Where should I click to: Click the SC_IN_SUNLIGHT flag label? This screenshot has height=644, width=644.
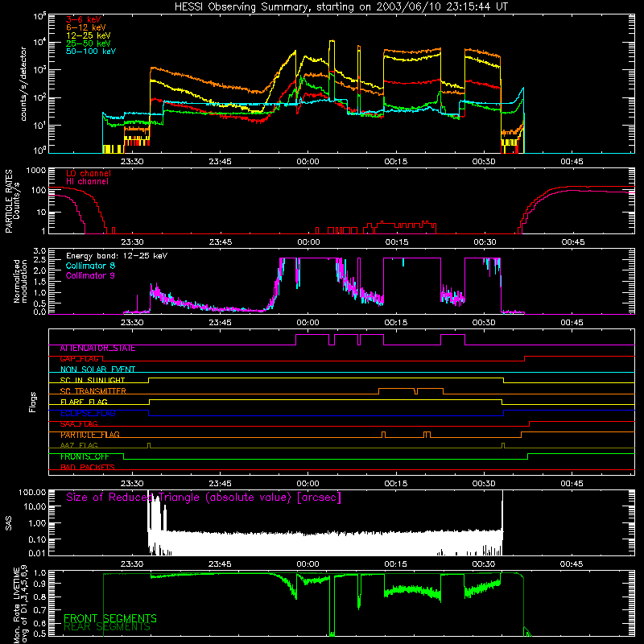(x=93, y=380)
